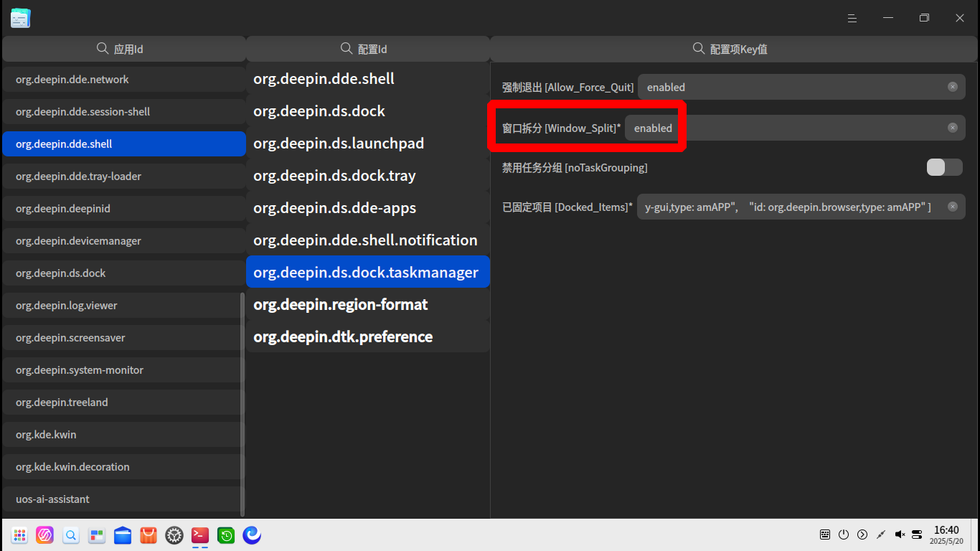This screenshot has width=980, height=551.
Task: Focus the 配置Id search field
Action: click(367, 49)
